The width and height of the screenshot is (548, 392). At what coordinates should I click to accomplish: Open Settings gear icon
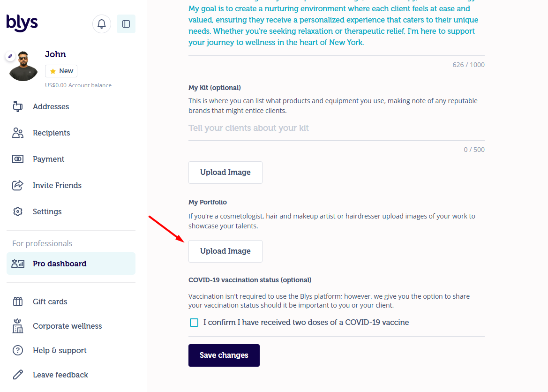[x=18, y=211]
